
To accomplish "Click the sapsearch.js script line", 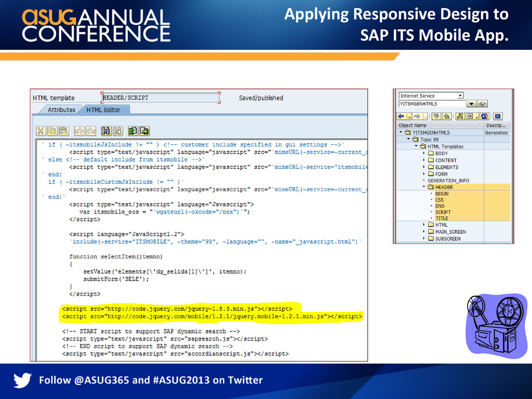I will click(x=165, y=339).
